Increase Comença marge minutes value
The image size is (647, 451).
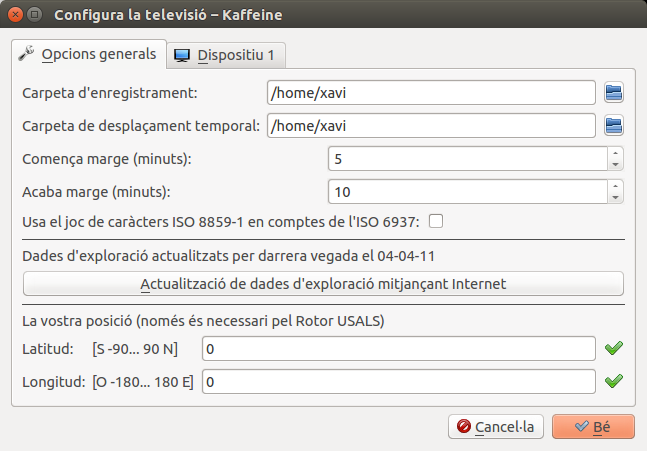click(x=615, y=153)
